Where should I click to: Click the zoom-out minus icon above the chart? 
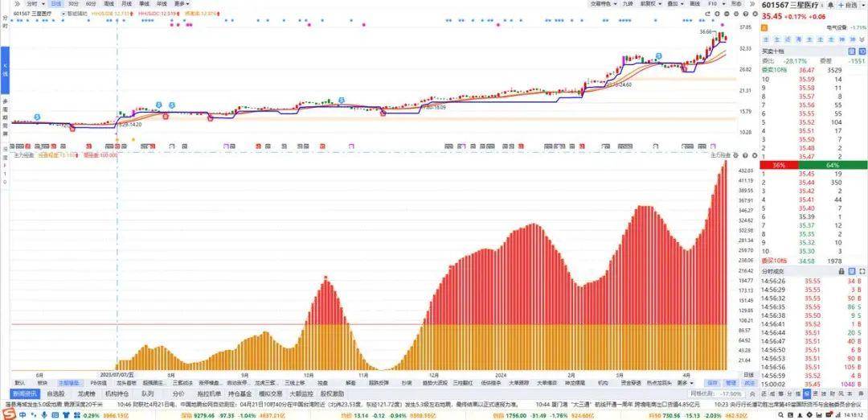[x=727, y=13]
